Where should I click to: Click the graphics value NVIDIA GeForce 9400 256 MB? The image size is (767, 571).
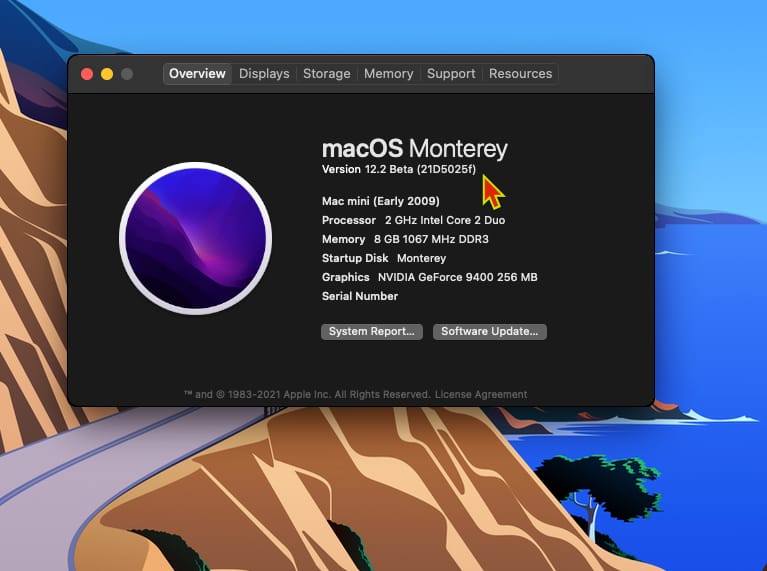pyautogui.click(x=457, y=277)
